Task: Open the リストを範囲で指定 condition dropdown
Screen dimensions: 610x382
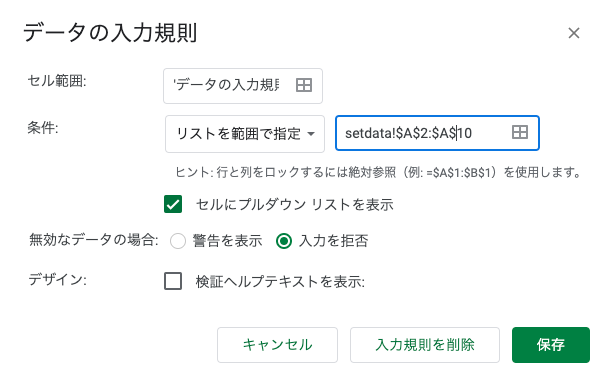Action: click(245, 134)
